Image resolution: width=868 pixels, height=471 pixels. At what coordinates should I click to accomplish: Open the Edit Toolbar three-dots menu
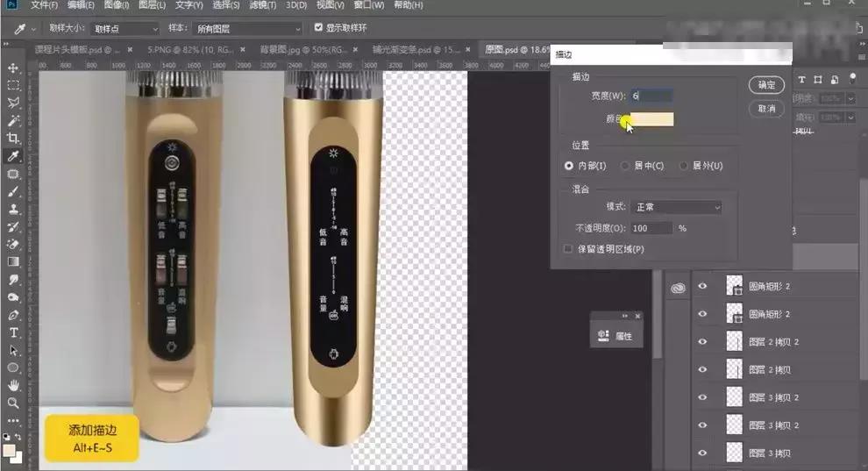coord(13,421)
